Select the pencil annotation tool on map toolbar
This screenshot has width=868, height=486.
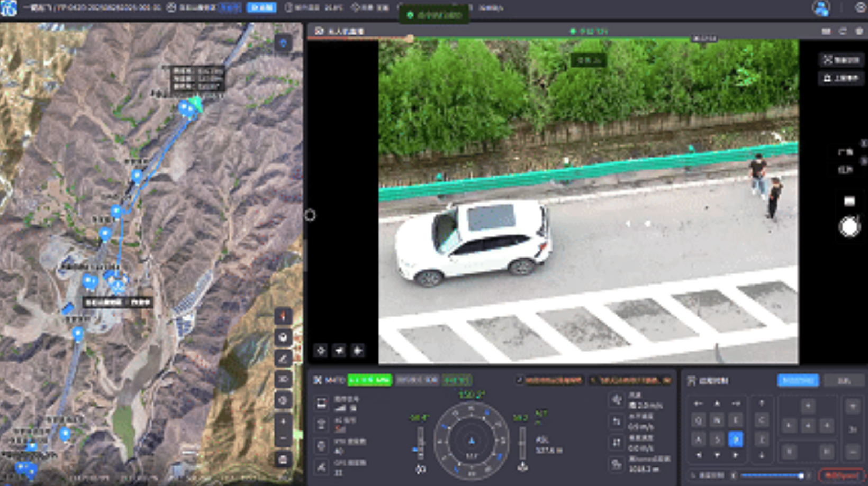click(283, 359)
